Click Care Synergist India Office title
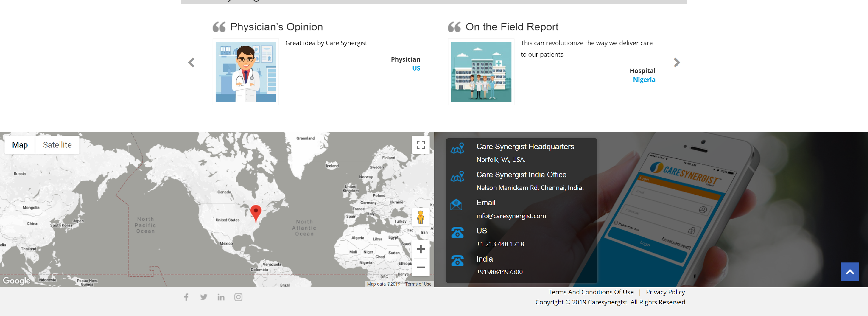The height and width of the screenshot is (316, 868). pos(521,175)
